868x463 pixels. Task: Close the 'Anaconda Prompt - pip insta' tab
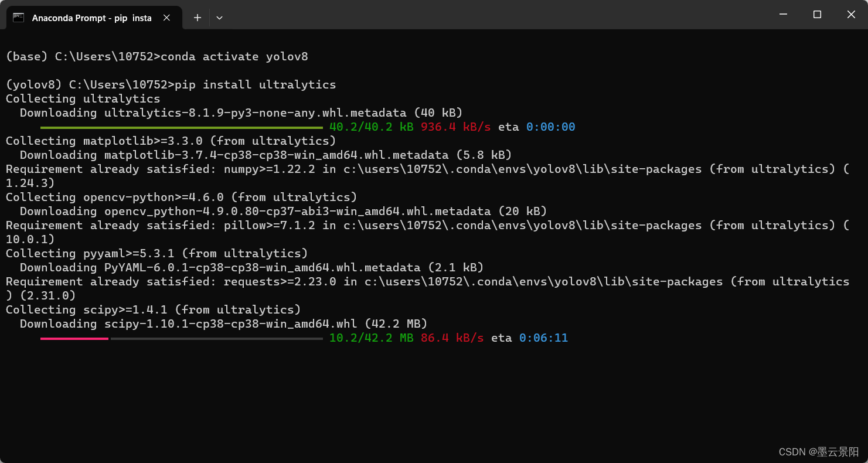click(166, 18)
